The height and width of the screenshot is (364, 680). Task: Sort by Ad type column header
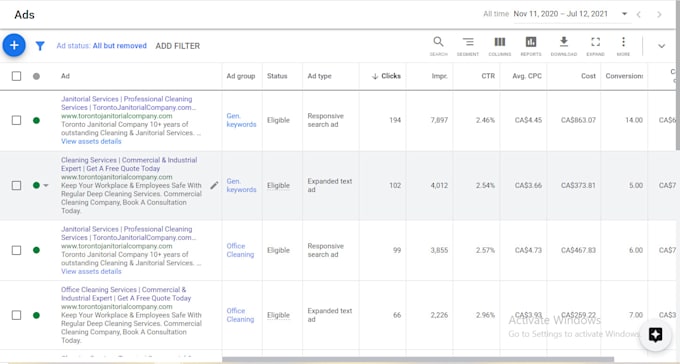coord(319,76)
